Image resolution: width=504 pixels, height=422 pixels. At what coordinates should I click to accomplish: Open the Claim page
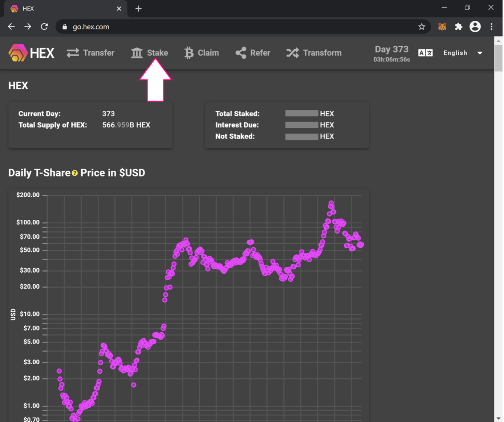pos(202,53)
